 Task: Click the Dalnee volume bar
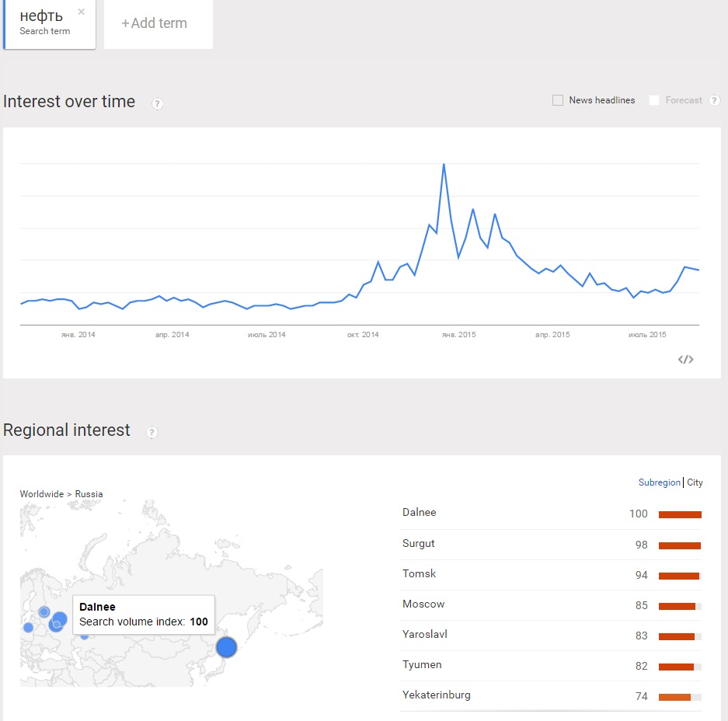(x=680, y=514)
